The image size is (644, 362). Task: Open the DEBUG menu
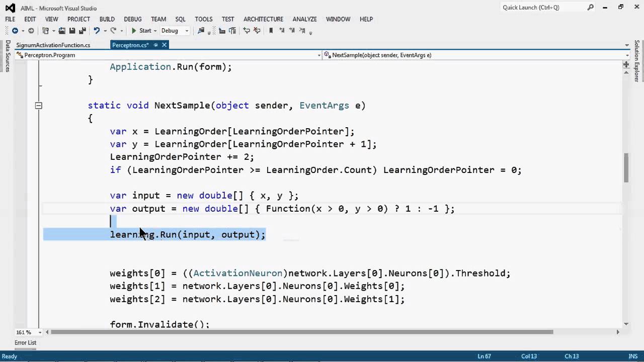tap(133, 19)
